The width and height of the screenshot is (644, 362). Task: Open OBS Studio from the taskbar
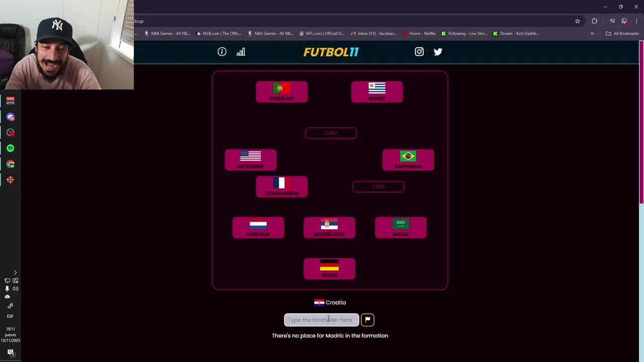(11, 133)
